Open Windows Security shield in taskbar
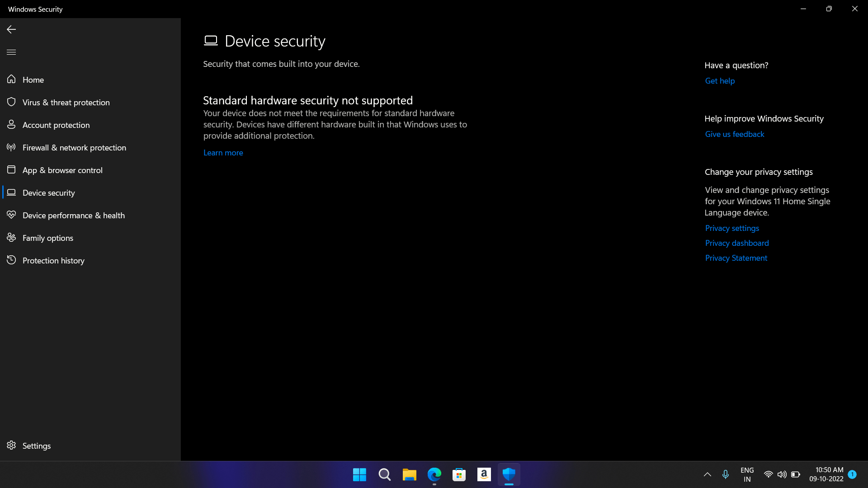 click(509, 474)
